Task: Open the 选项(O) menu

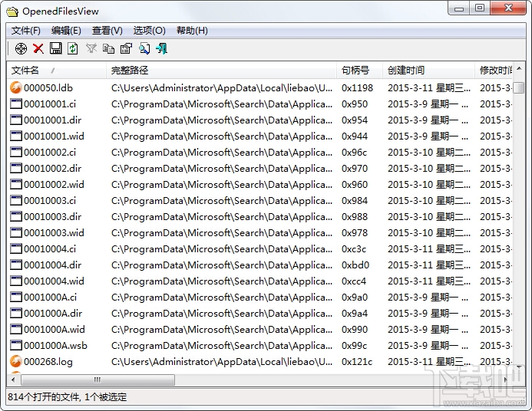Action: click(x=149, y=31)
